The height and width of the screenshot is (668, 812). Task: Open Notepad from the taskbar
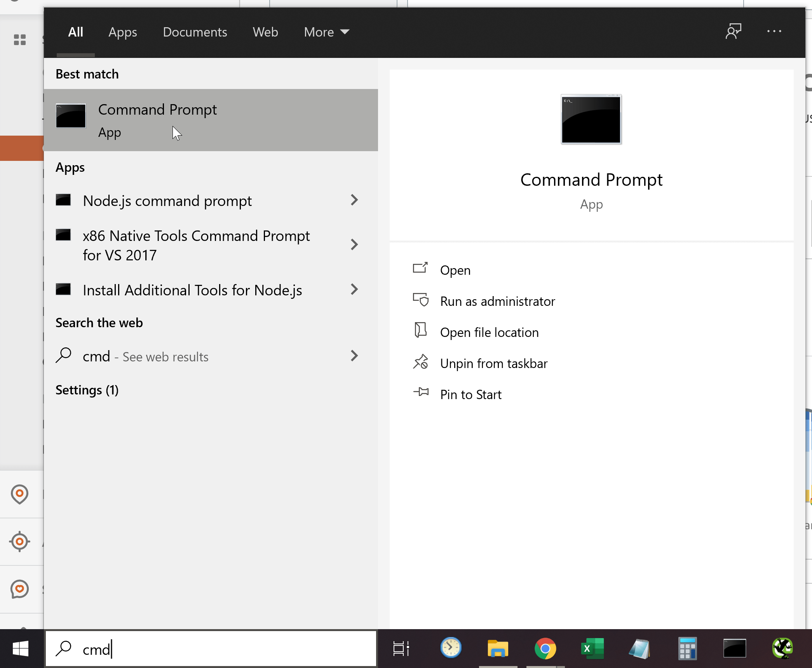click(x=639, y=648)
